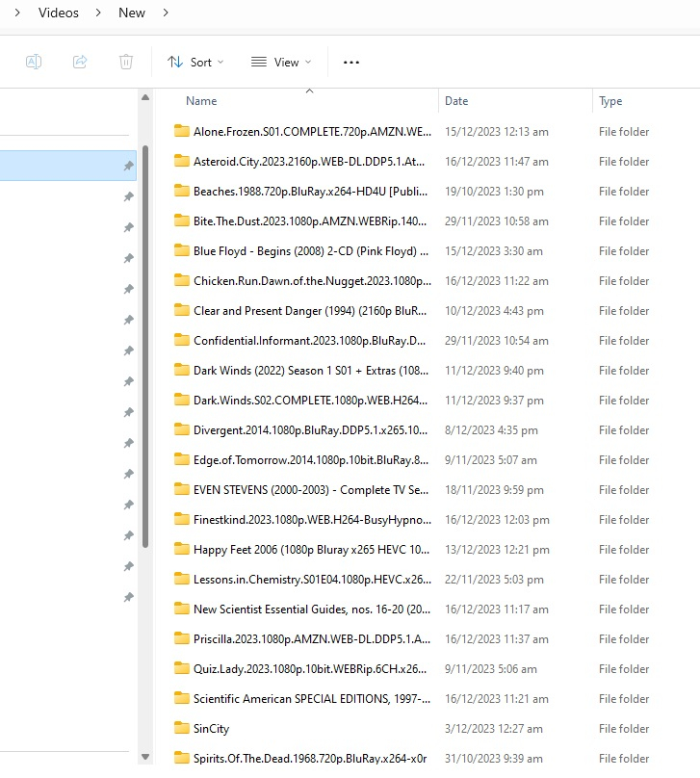Sort by the Date column header
Screen dimensions: 700x778
click(x=456, y=101)
